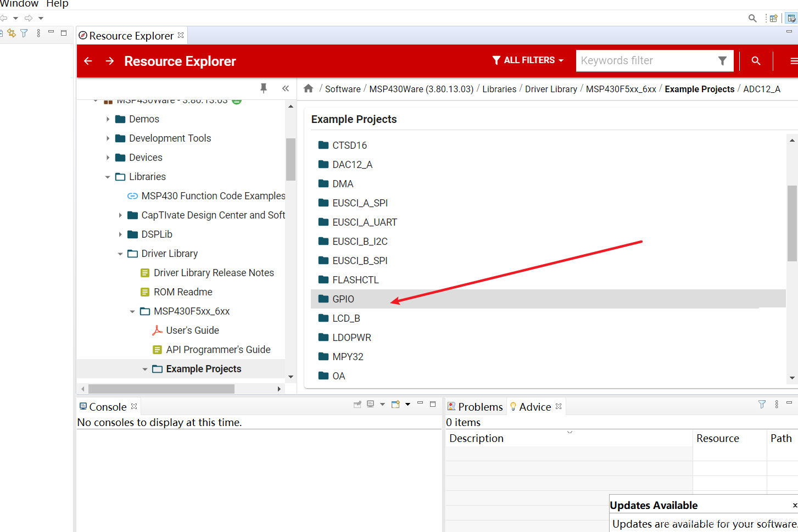Click the User's Guide PDF icon
Screen dimensions: 798x532
157,330
